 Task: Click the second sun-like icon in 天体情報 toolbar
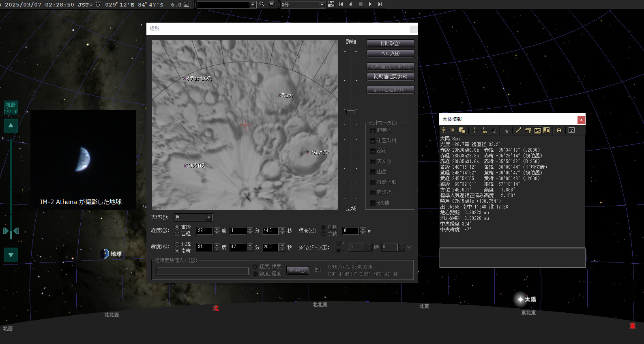[x=452, y=130]
